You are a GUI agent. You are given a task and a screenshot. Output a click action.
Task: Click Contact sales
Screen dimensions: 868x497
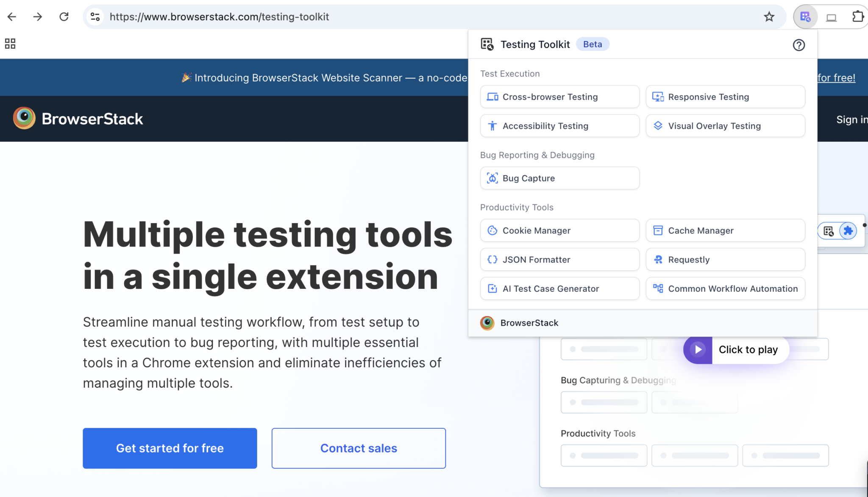click(x=358, y=448)
